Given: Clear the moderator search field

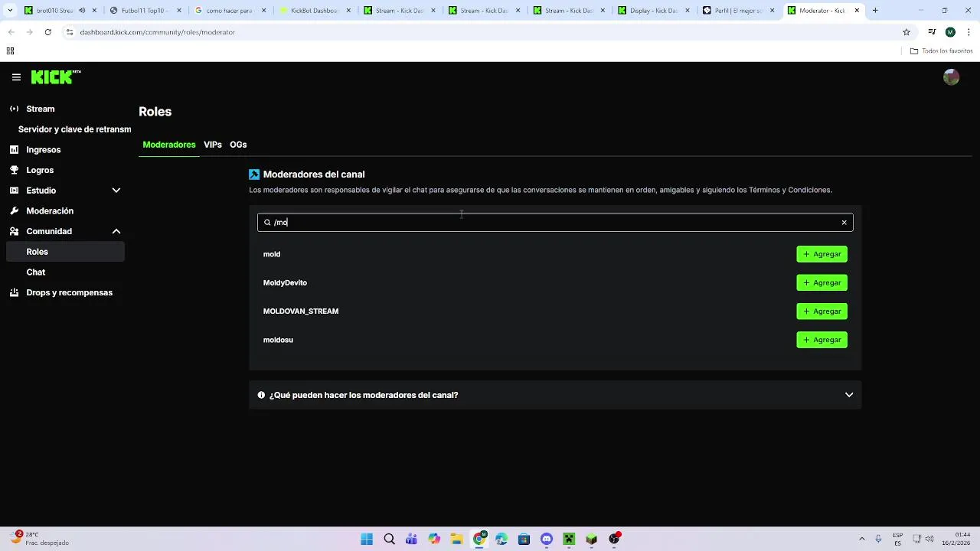Looking at the screenshot, I should click(x=844, y=223).
